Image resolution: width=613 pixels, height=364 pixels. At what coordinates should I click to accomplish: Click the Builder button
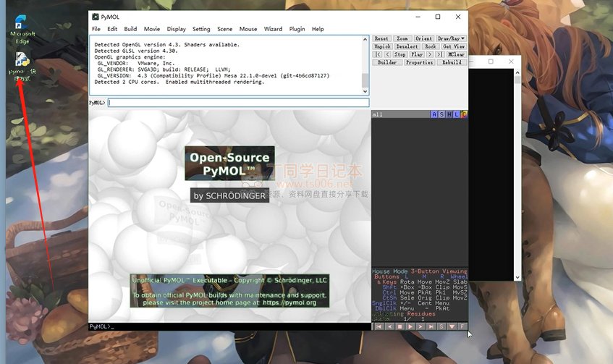(x=386, y=62)
